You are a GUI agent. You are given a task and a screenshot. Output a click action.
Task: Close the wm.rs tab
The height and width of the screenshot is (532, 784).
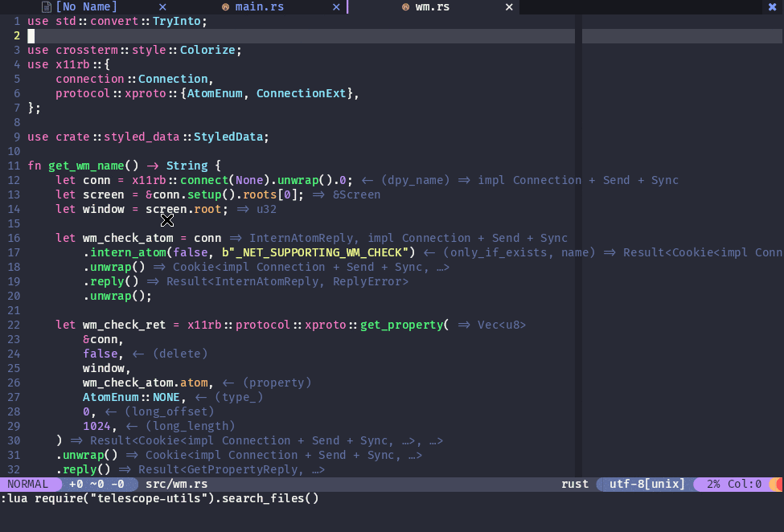click(x=509, y=7)
